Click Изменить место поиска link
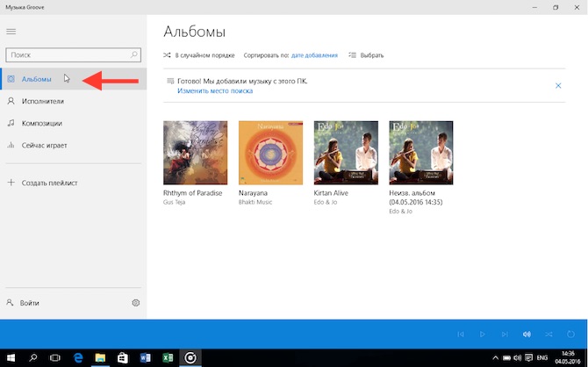Screen dimensions: 588x367 coord(215,90)
